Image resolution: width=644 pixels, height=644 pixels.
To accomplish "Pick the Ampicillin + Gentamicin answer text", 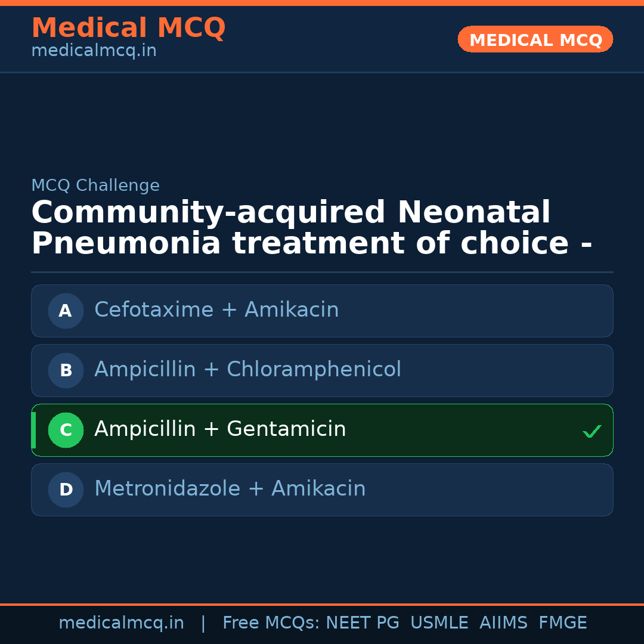I will click(x=220, y=429).
